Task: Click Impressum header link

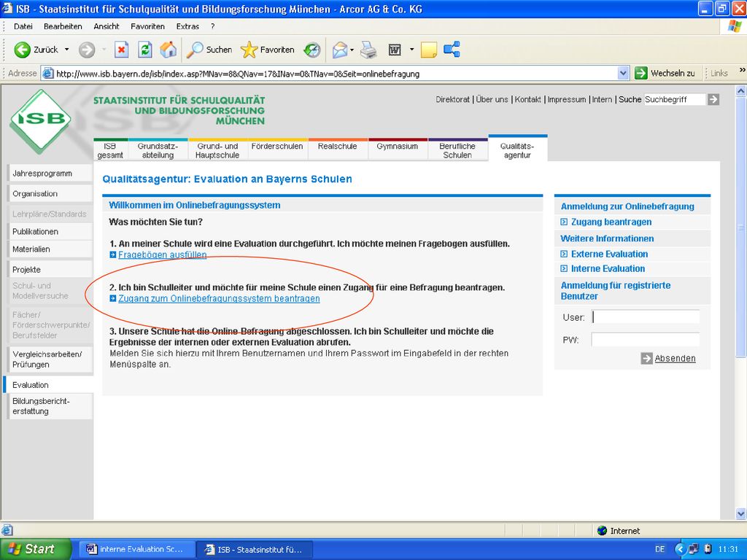Action: [x=566, y=99]
